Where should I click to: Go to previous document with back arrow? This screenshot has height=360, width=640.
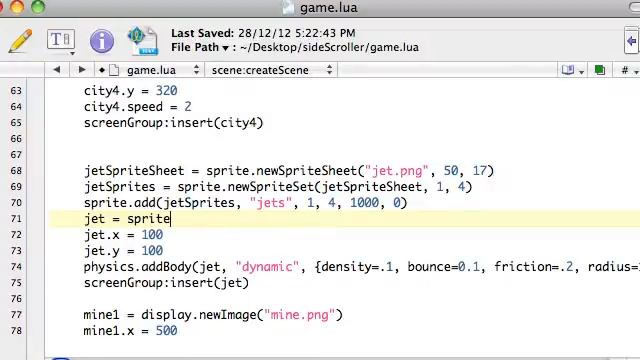coord(57,70)
